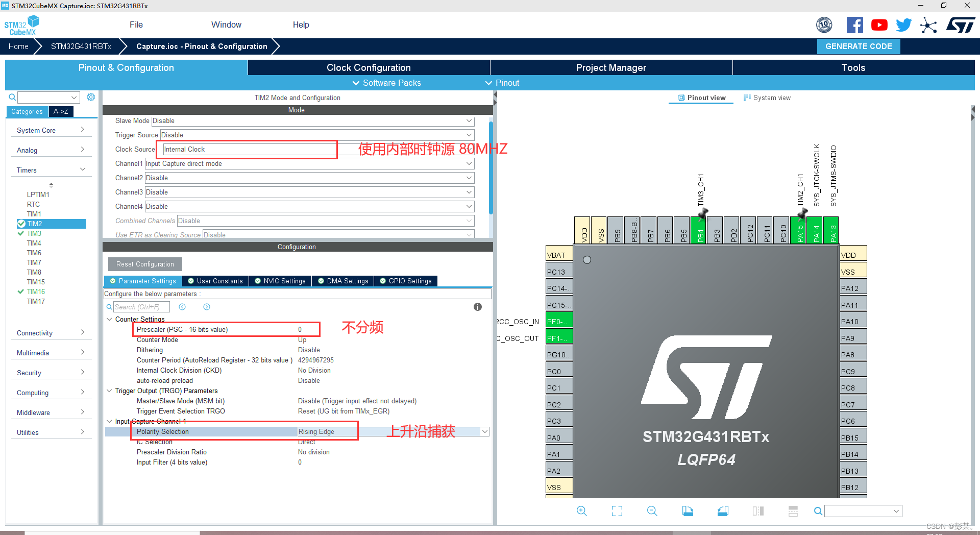This screenshot has height=535, width=980.
Task: Open the Twitter bird icon
Action: pyautogui.click(x=903, y=25)
